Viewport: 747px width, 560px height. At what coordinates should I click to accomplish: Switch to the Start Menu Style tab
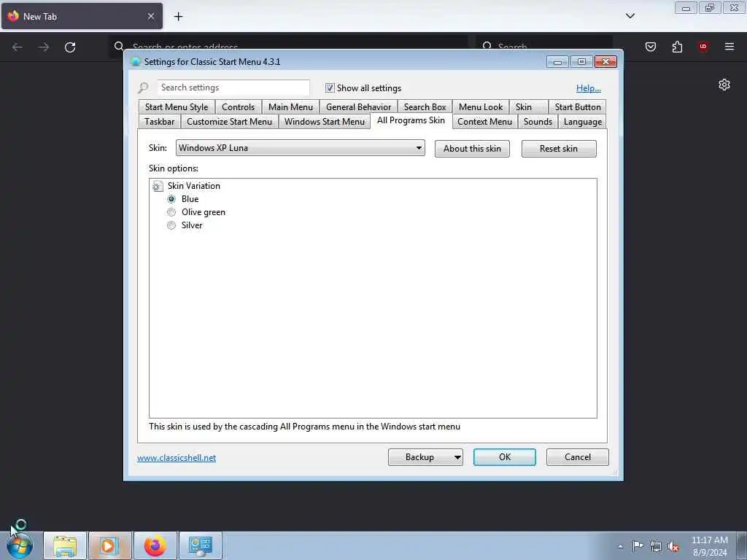tap(177, 107)
